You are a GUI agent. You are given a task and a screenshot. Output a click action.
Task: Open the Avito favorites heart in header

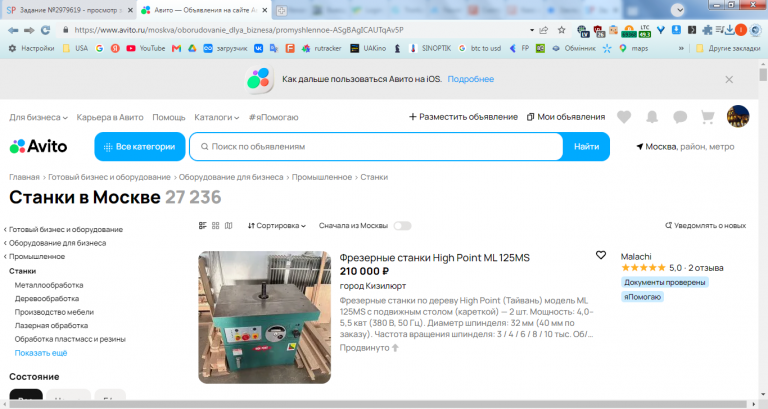pyautogui.click(x=624, y=117)
